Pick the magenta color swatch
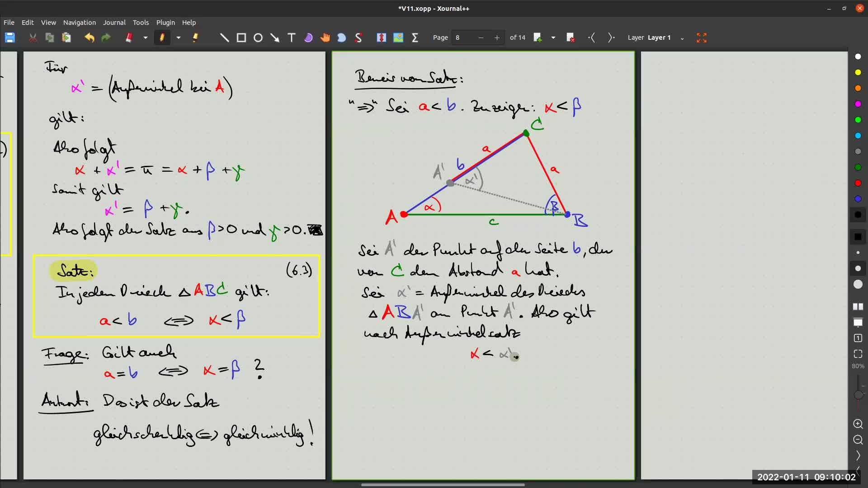The height and width of the screenshot is (488, 868). (858, 104)
